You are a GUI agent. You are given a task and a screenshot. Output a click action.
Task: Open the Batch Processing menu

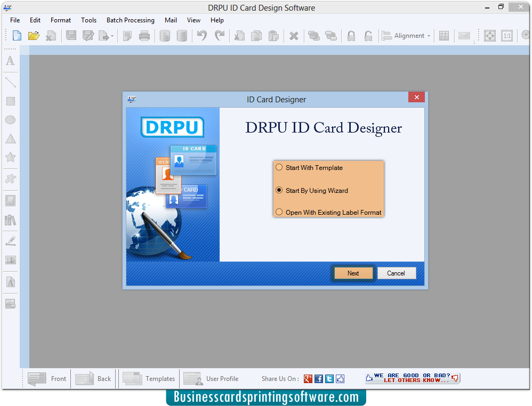click(130, 20)
